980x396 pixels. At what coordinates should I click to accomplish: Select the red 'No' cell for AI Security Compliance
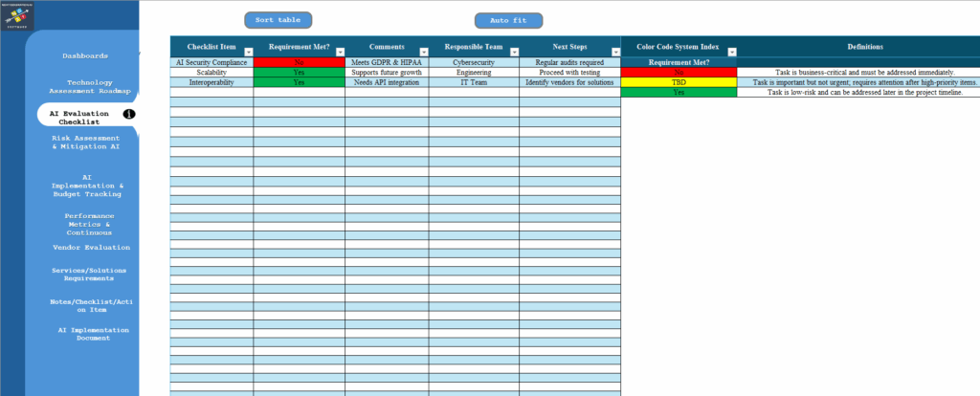[x=299, y=62]
